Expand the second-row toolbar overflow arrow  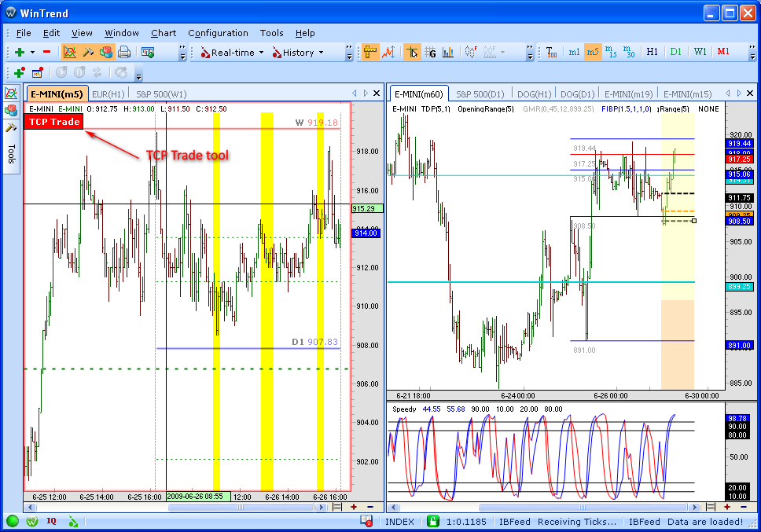[x=139, y=76]
